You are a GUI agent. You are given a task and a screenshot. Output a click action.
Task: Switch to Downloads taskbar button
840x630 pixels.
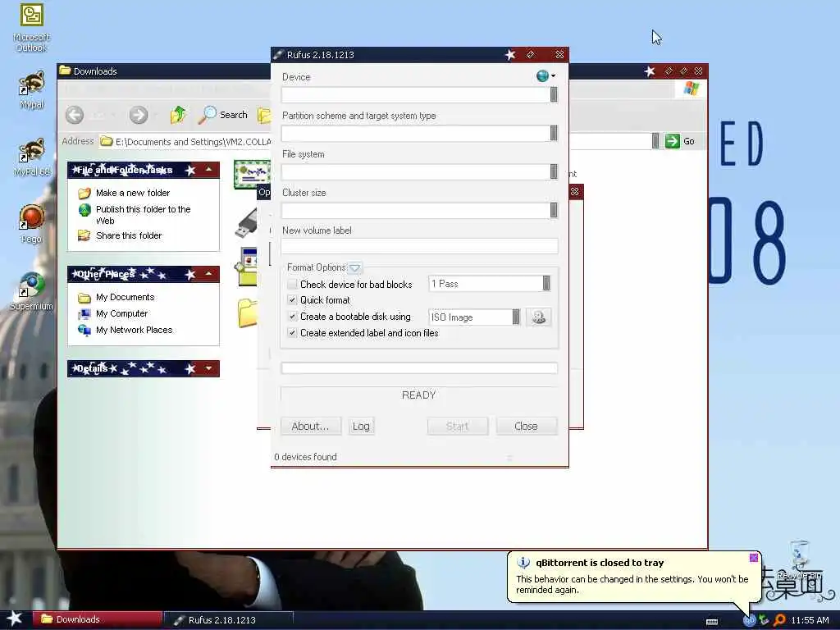tap(98, 619)
